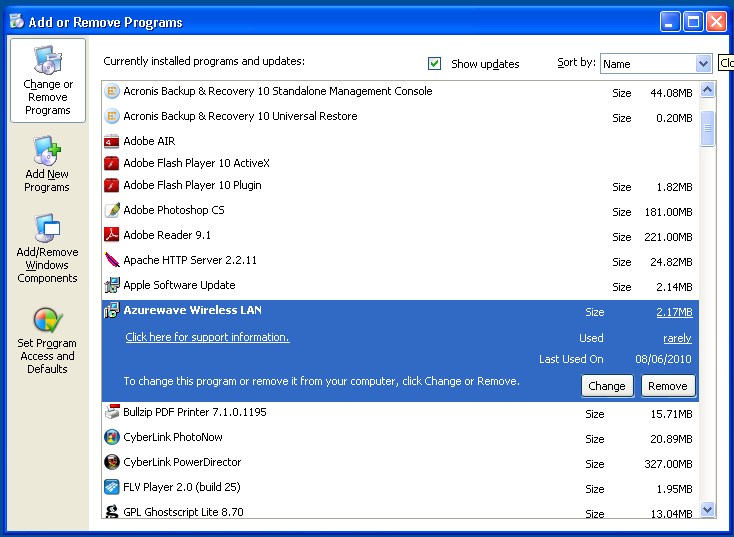Viewport: 734px width, 537px height.
Task: Select the CyberLink PowerDirector entry
Action: [x=400, y=463]
